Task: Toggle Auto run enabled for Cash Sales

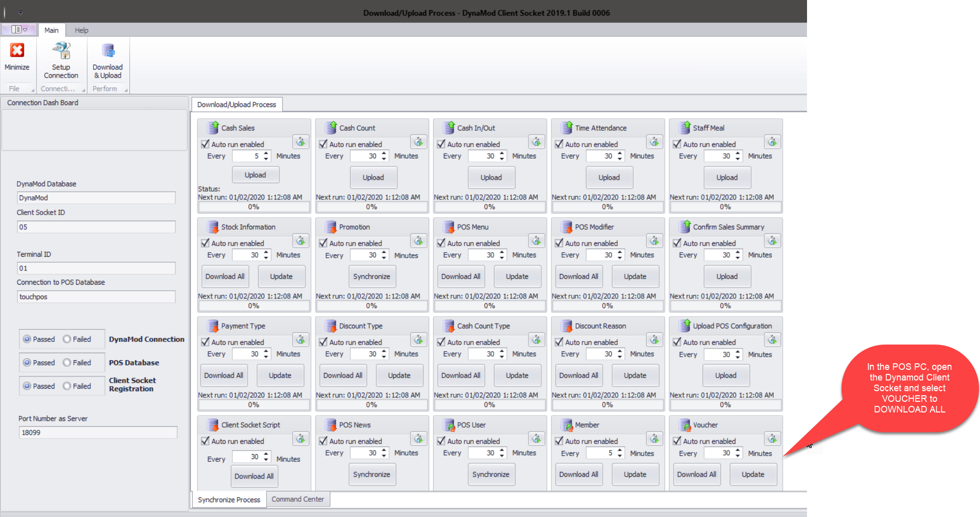Action: (205, 144)
